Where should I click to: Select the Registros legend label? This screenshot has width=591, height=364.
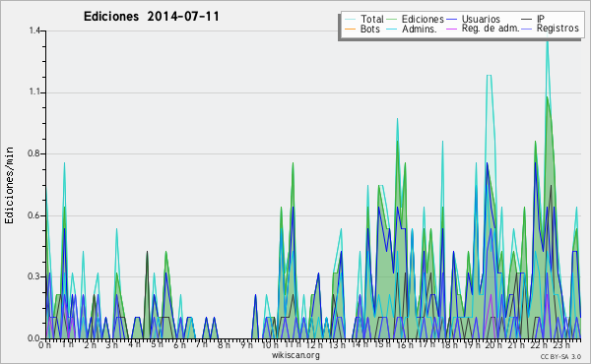(558, 29)
